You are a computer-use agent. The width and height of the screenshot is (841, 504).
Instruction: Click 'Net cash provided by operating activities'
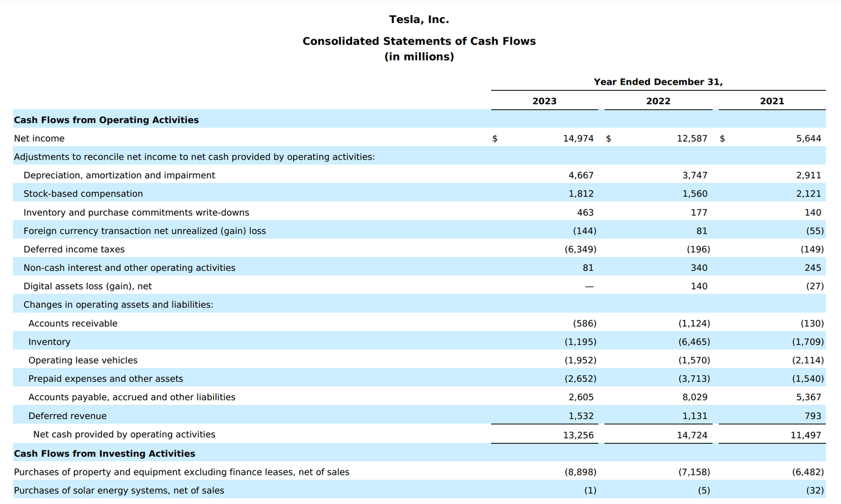[x=124, y=434]
